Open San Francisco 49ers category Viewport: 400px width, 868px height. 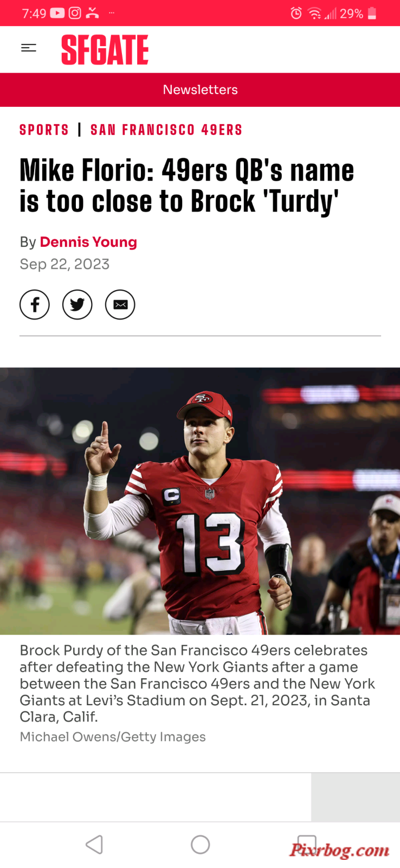point(166,130)
